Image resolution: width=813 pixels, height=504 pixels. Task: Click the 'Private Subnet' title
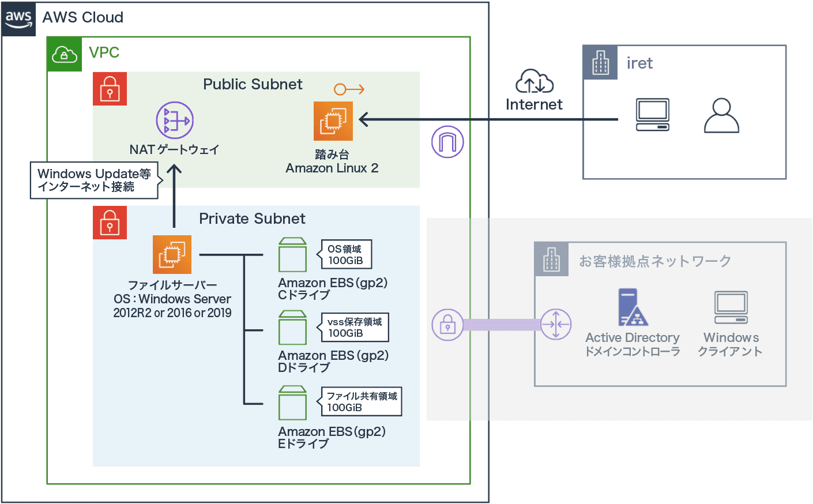coord(252,219)
